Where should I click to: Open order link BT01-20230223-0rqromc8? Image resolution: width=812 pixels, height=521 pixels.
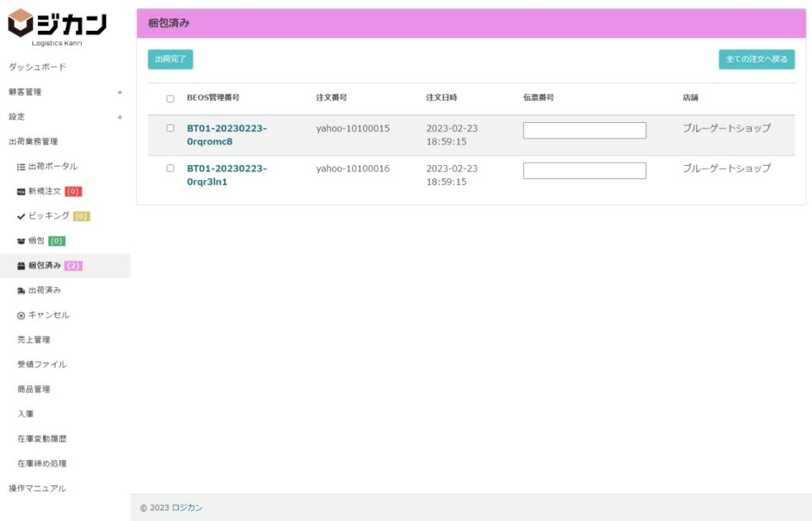click(x=227, y=135)
